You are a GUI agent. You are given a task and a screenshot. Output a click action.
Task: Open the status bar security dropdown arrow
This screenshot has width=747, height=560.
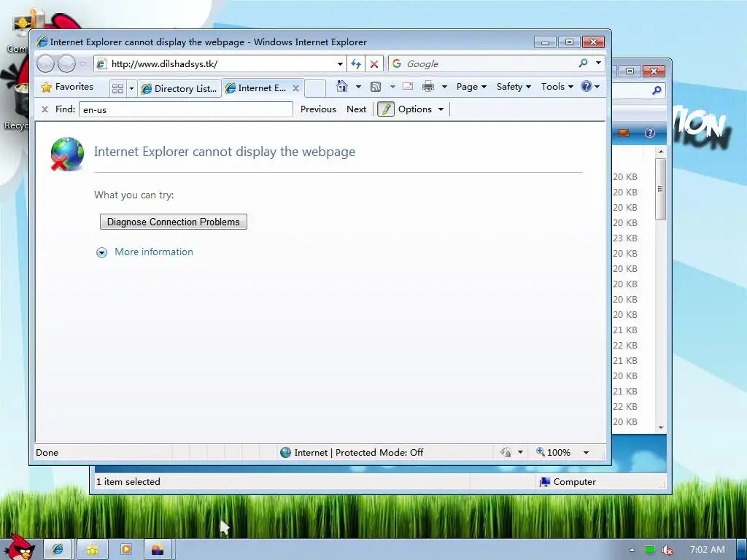[x=520, y=452]
